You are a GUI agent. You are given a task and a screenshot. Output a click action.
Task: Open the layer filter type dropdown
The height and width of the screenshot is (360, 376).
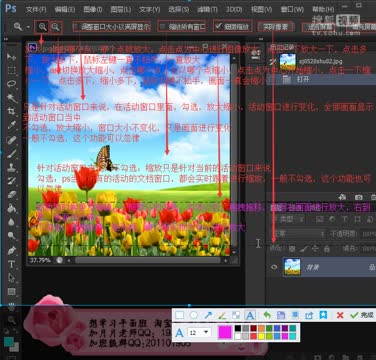pyautogui.click(x=288, y=219)
